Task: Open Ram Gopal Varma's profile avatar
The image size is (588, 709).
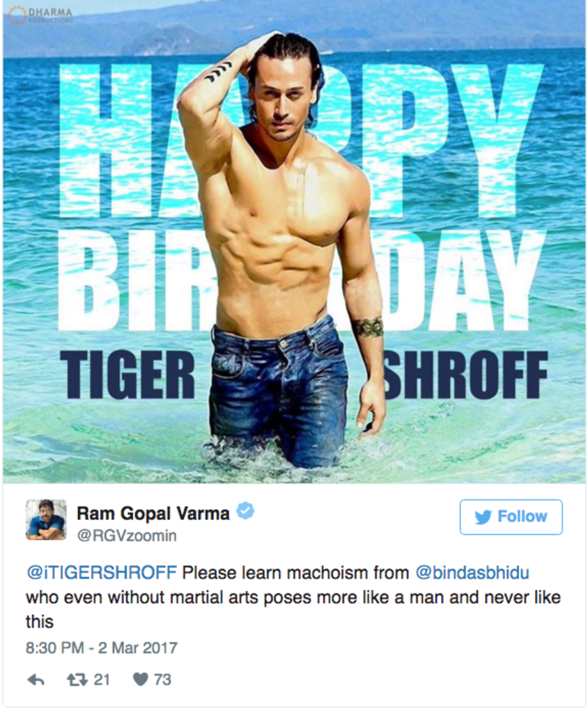Action: (46, 520)
